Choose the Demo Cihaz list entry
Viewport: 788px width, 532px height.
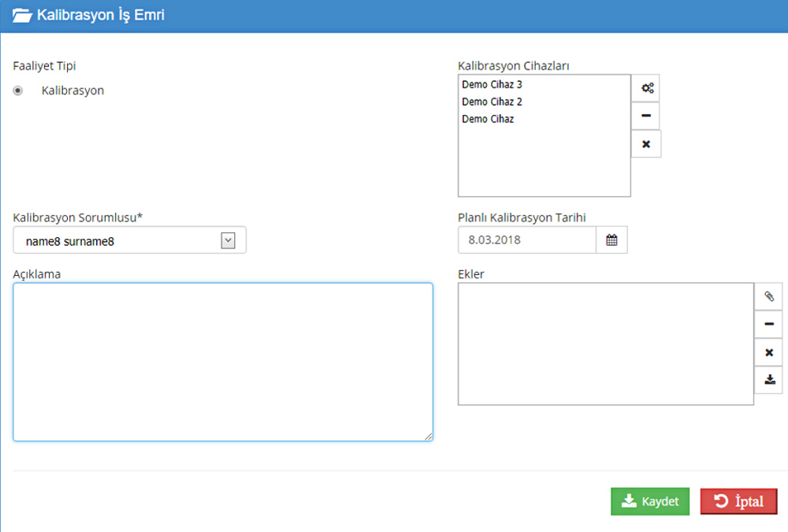pyautogui.click(x=488, y=119)
